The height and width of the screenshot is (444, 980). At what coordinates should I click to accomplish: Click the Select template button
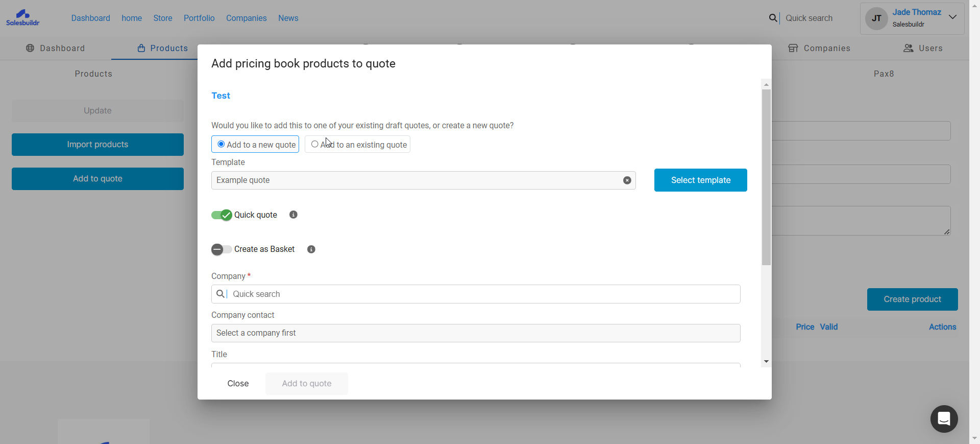(701, 180)
